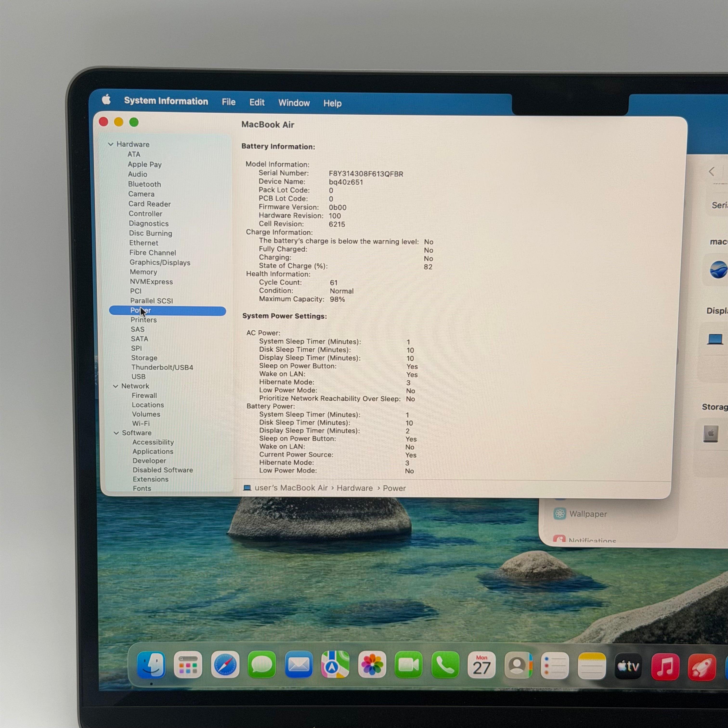Image resolution: width=728 pixels, height=728 pixels.
Task: Open the File menu
Action: click(x=229, y=102)
